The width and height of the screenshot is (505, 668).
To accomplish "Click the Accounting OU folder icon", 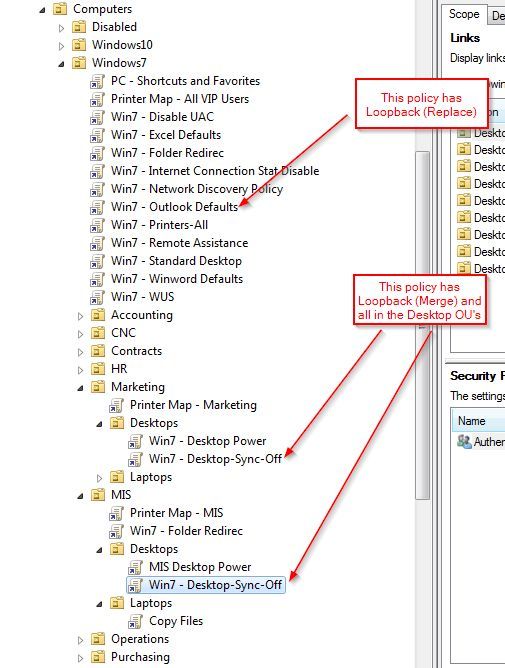I will (98, 315).
